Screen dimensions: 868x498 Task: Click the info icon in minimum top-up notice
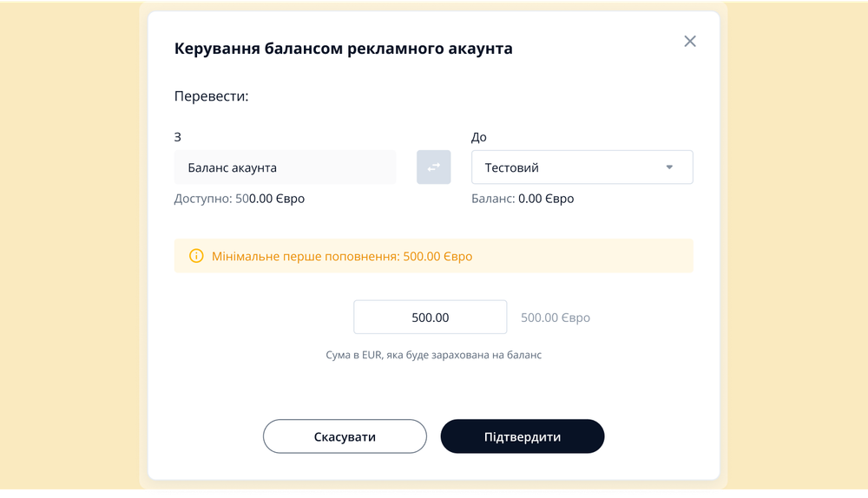[x=196, y=256]
